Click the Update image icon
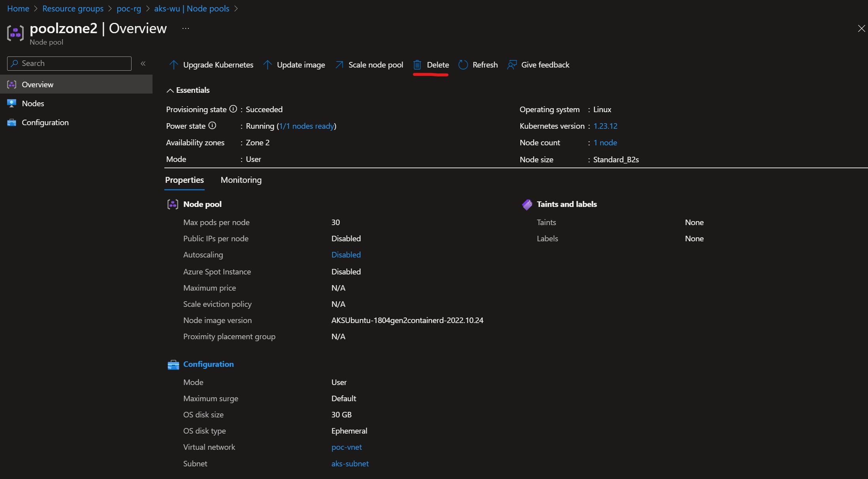868x479 pixels. [268, 65]
